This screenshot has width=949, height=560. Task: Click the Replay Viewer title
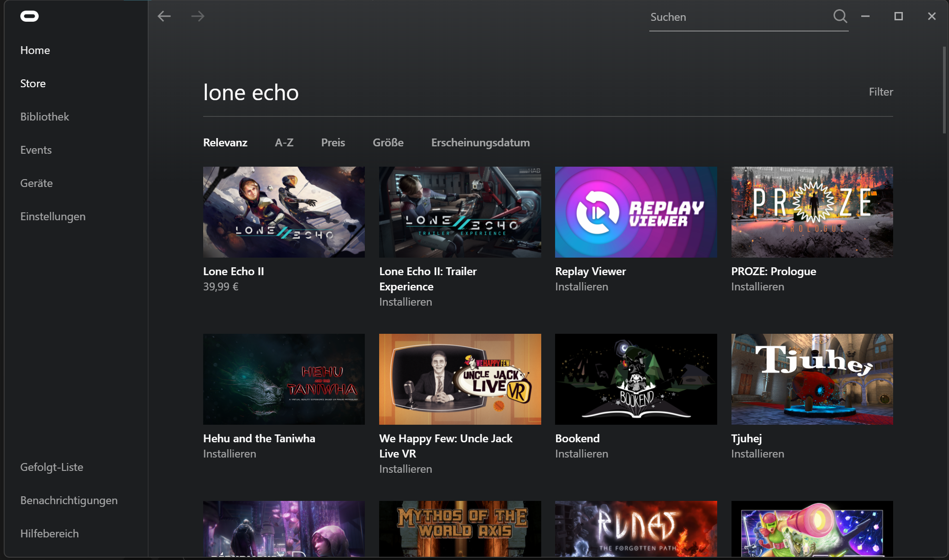click(591, 271)
